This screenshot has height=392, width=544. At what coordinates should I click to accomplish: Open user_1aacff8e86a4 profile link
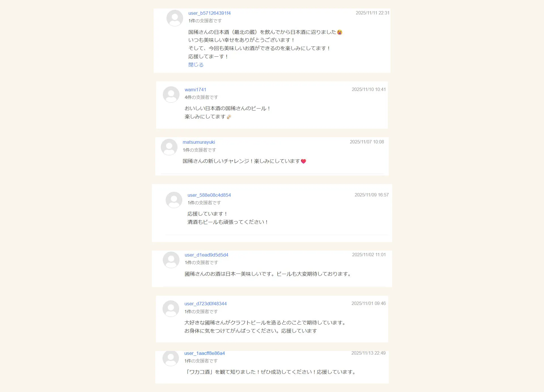point(204,353)
